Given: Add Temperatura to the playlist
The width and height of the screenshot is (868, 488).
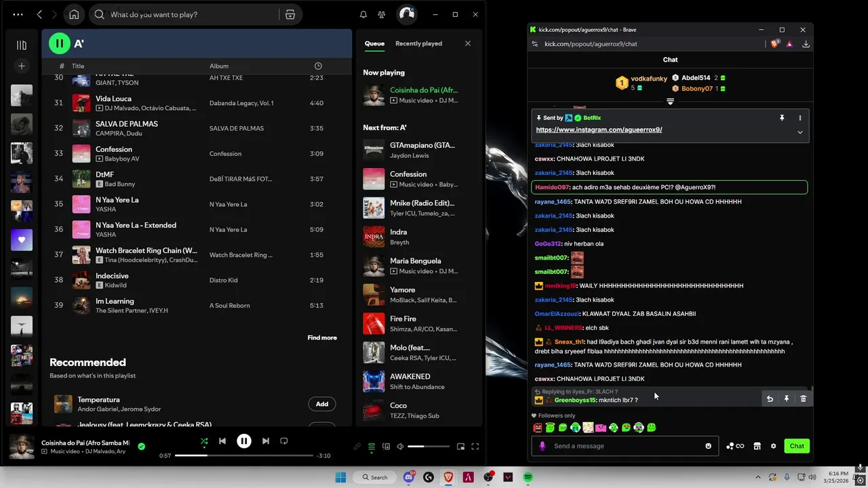Looking at the screenshot, I should pyautogui.click(x=322, y=404).
